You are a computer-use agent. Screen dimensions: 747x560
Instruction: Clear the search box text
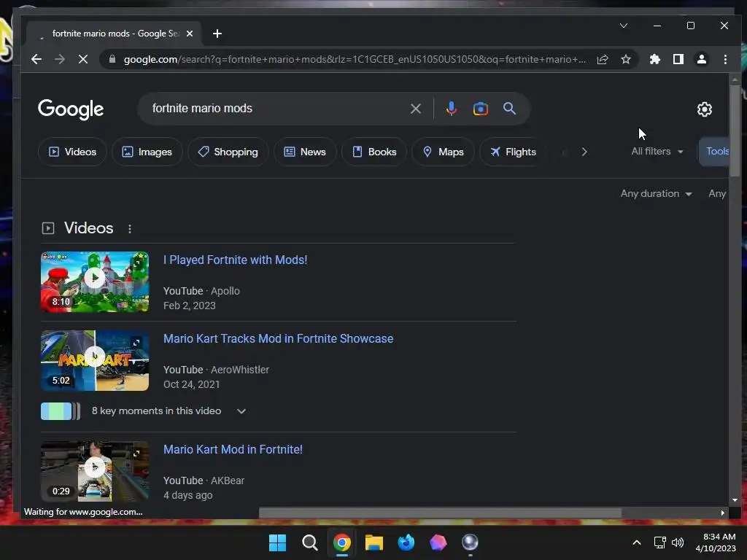[415, 109]
